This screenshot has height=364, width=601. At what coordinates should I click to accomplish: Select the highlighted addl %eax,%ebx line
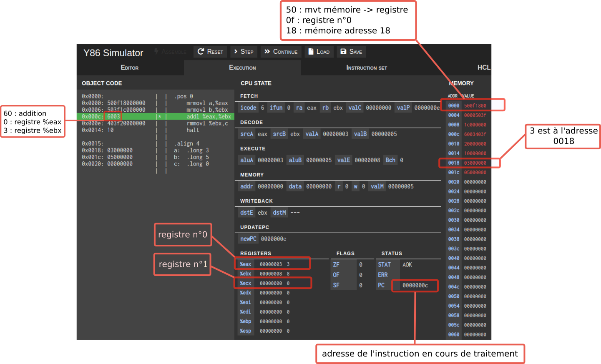208,117
